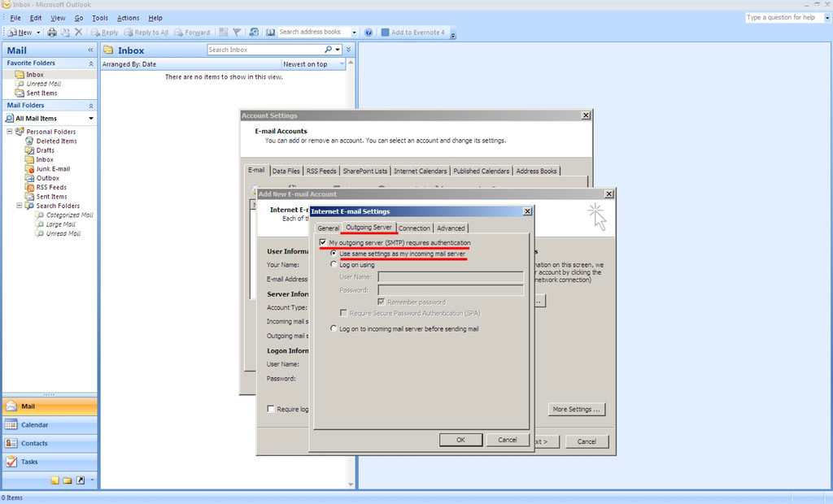833x504 pixels.
Task: Click Type a question for help box
Action: coord(784,18)
